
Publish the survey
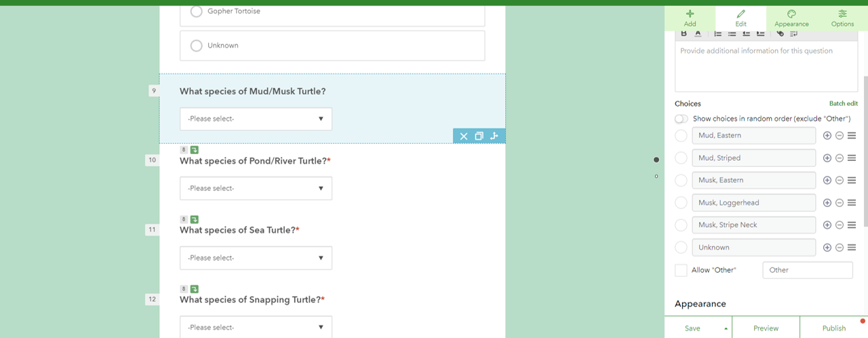(833, 328)
